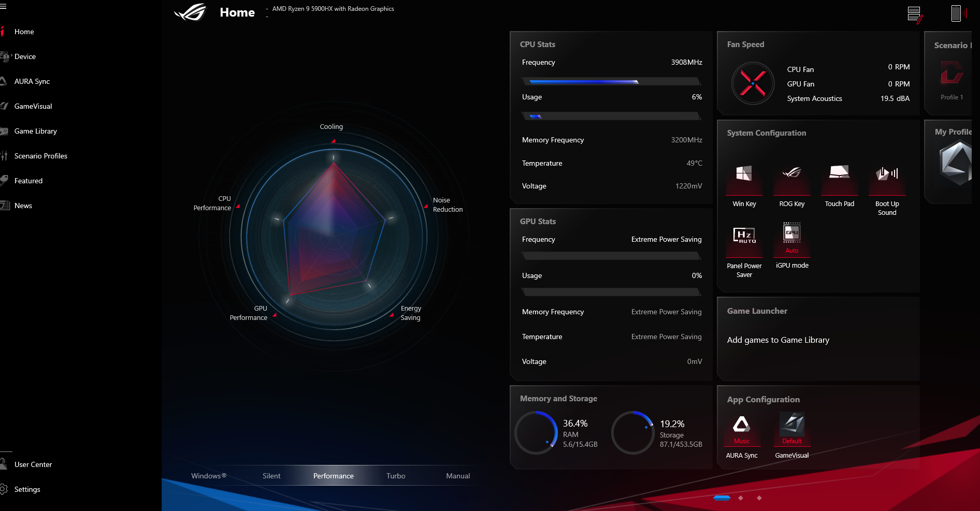Click the 49°C CPU temperature value
This screenshot has height=511, width=980.
coord(695,163)
